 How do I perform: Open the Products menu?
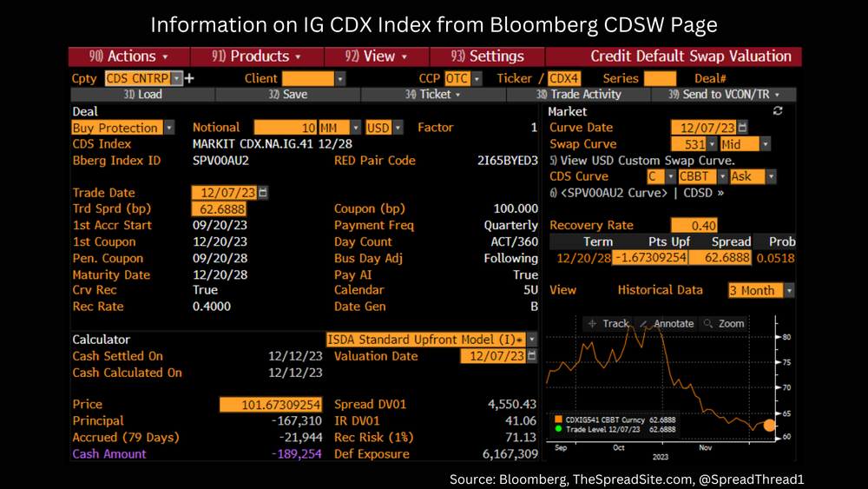[x=256, y=56]
